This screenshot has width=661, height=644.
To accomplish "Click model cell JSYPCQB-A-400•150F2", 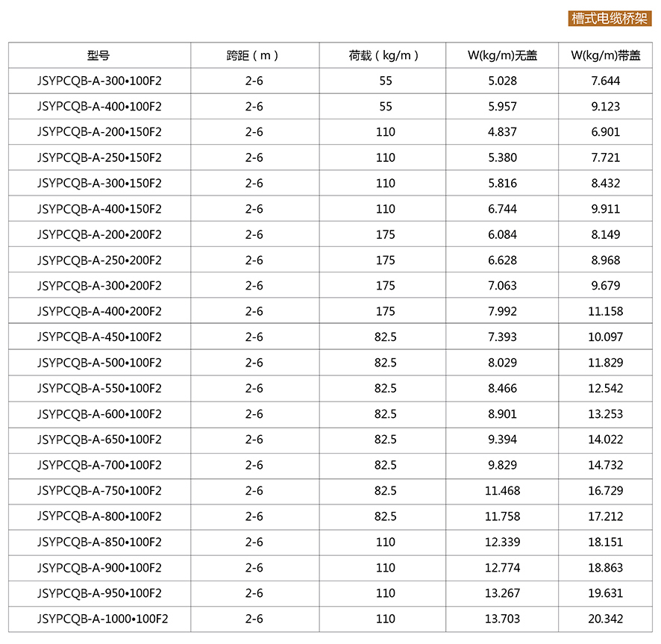I will pyautogui.click(x=98, y=209).
